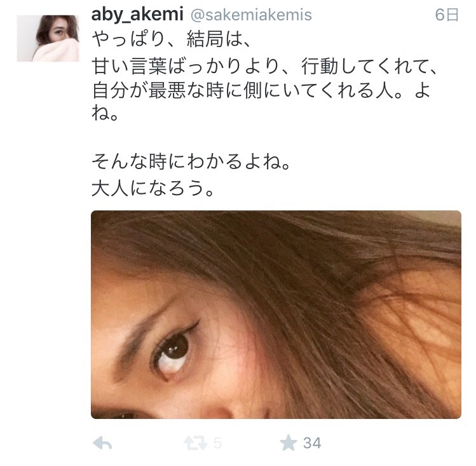Click the retweet count 5

click(x=217, y=443)
